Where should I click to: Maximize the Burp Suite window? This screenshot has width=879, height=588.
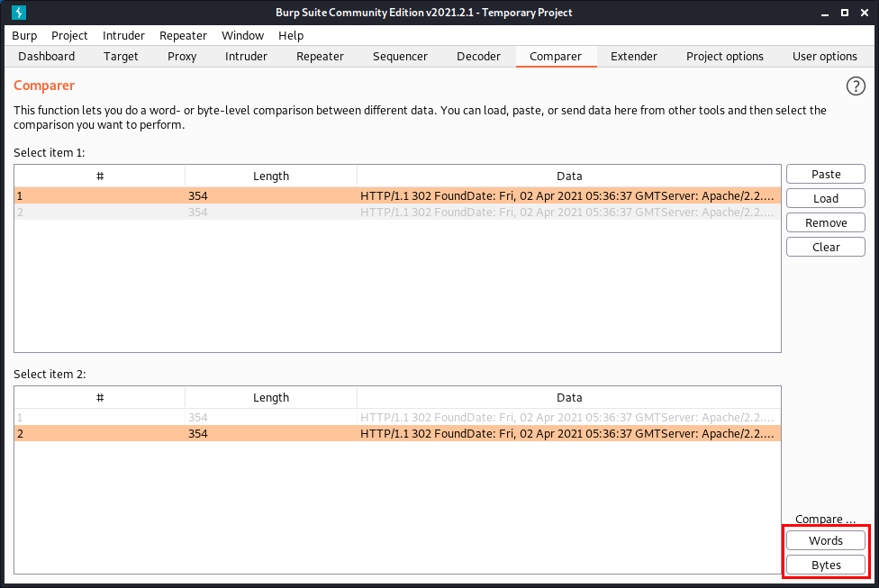tap(844, 13)
